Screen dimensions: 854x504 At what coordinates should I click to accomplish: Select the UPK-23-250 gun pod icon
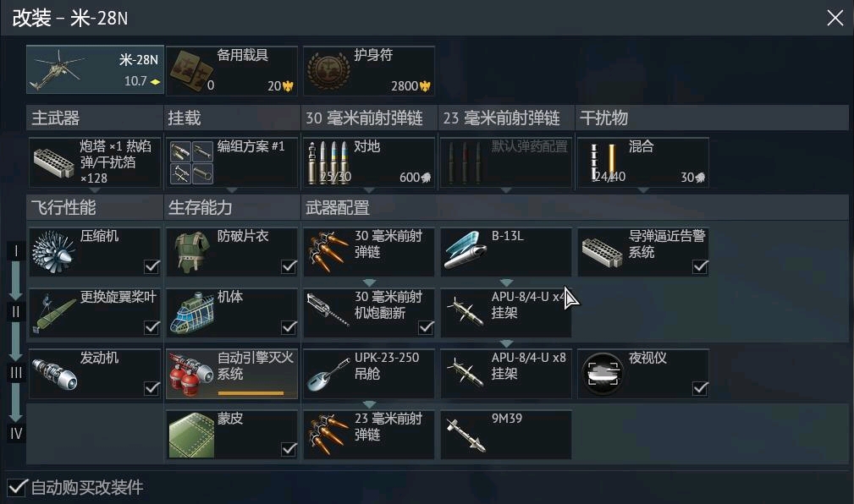click(x=328, y=375)
